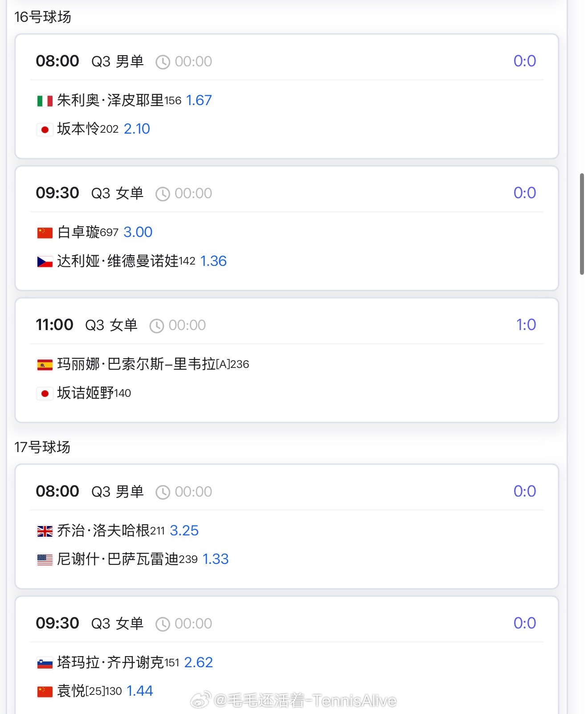Screen dimensions: 588x714
Task: Click the Czech flag beside 达利娅·维德曼诺娃
Action: [45, 261]
